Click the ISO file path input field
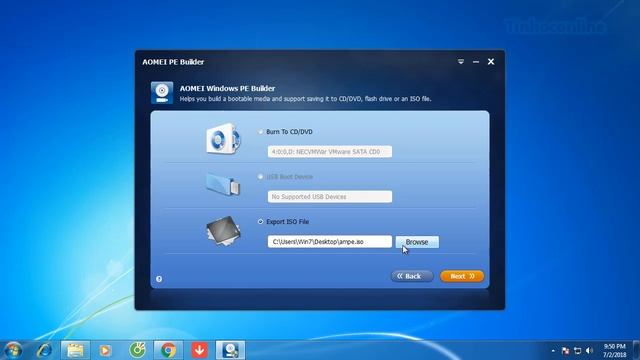 coord(330,242)
